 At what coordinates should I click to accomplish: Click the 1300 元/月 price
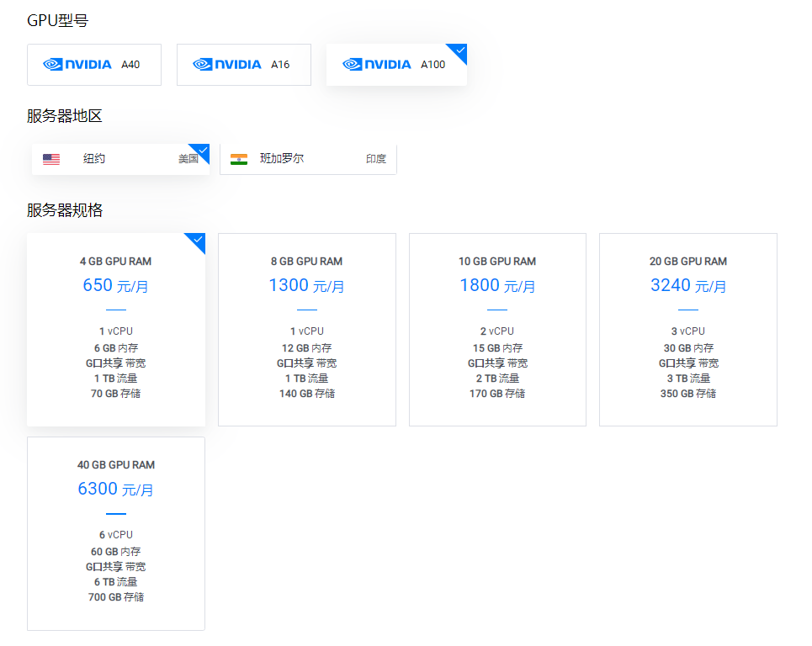pos(306,285)
